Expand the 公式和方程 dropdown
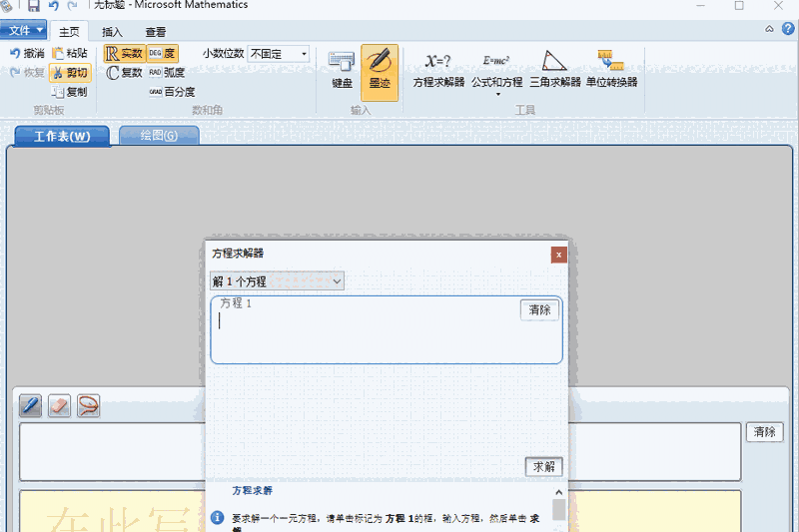This screenshot has height=532, width=799. pyautogui.click(x=497, y=95)
